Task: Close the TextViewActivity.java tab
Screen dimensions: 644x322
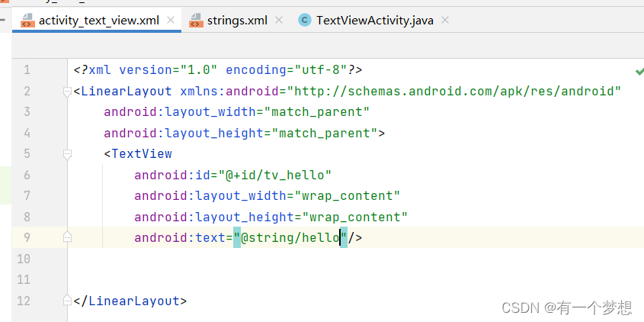Action: point(444,20)
